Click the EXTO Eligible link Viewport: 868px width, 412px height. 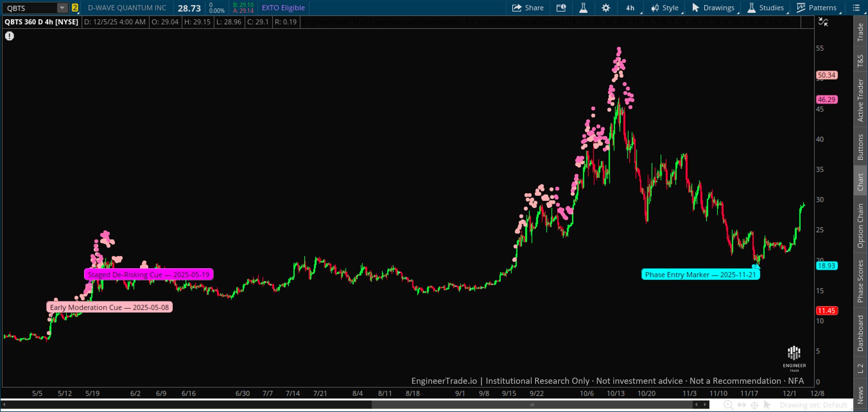283,7
